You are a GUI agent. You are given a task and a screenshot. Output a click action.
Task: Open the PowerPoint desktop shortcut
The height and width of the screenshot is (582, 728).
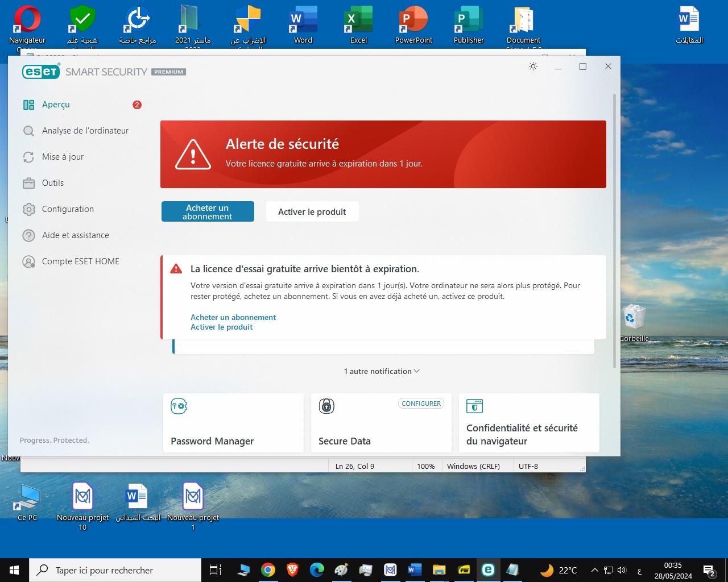pos(413,24)
